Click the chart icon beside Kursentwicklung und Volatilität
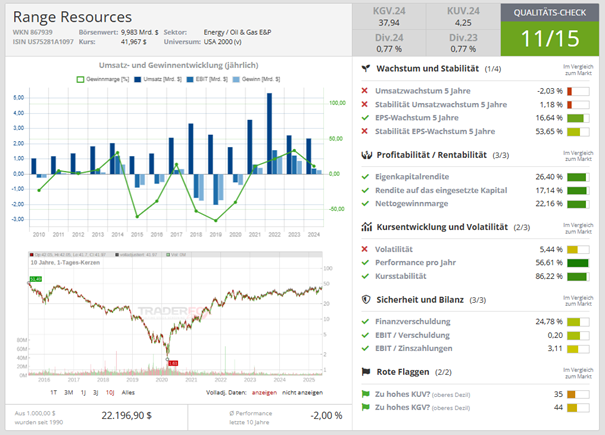This screenshot has width=605, height=435. click(x=366, y=227)
